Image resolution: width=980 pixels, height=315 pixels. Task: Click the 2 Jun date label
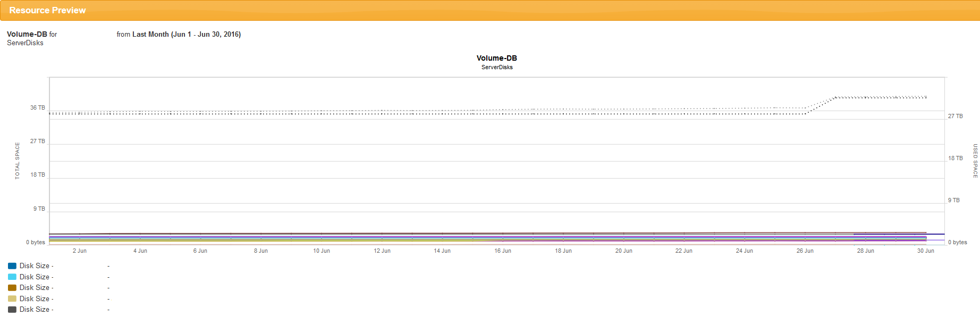(80, 251)
